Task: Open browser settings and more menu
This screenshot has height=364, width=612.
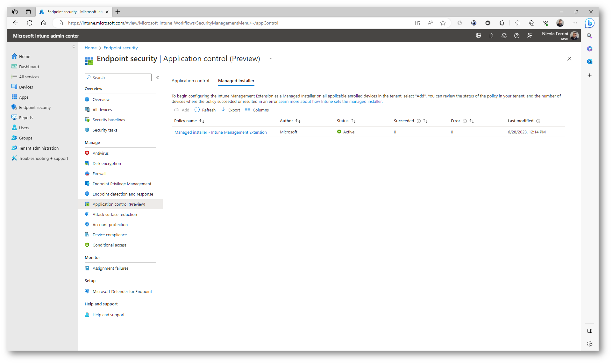Action: tap(575, 23)
